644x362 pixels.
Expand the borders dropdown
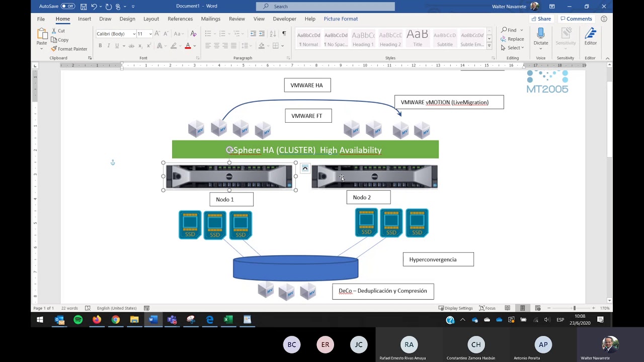coord(282,46)
